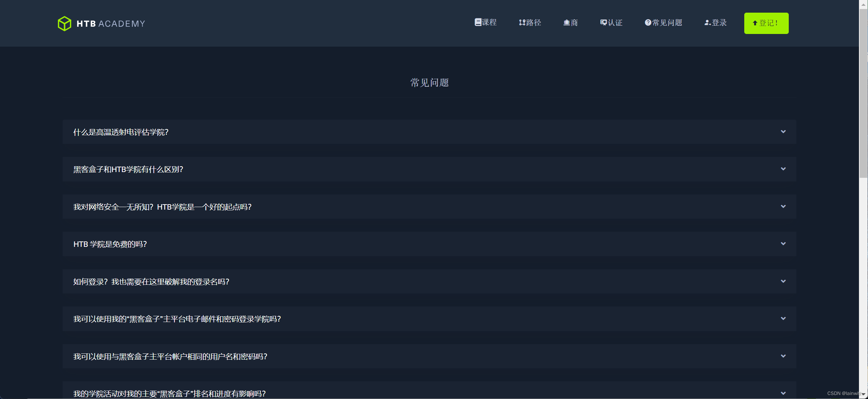
Task: Click the HTB ACADEMY wordmark
Action: (111, 24)
